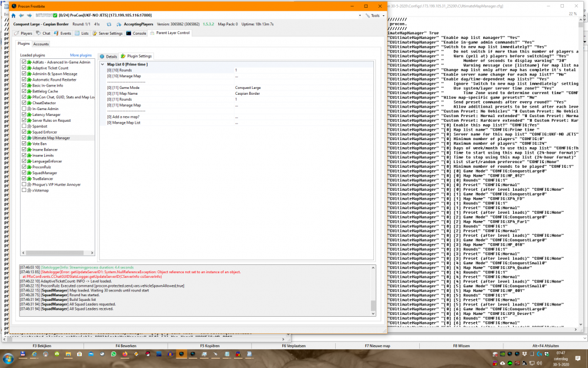
Task: Enable the In-Game Admin plugin checkbox
Action: tap(24, 110)
